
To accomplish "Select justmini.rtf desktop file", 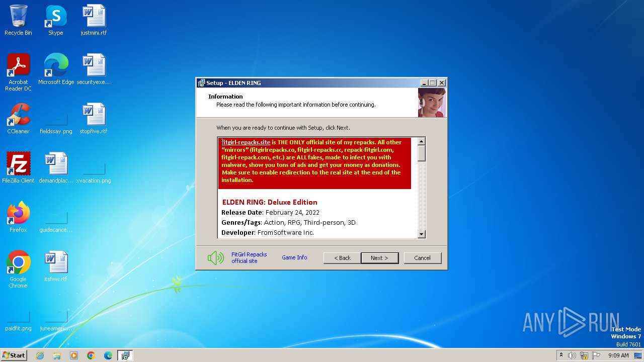I will (x=94, y=20).
